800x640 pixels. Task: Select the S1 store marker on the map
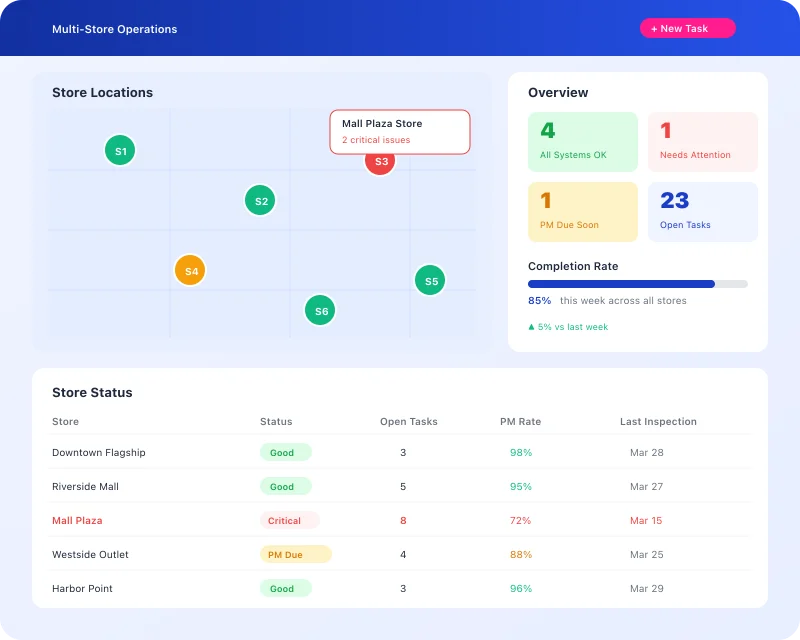[x=120, y=150]
